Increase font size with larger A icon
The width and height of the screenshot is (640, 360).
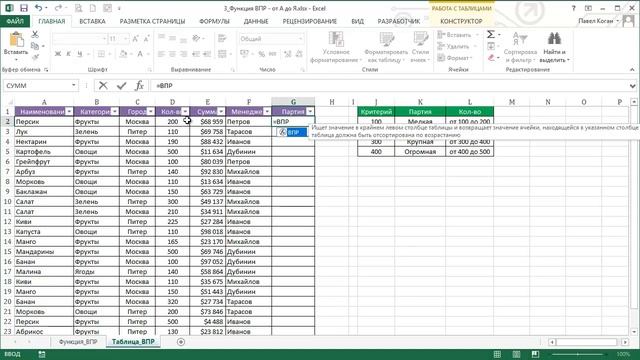coord(136,39)
